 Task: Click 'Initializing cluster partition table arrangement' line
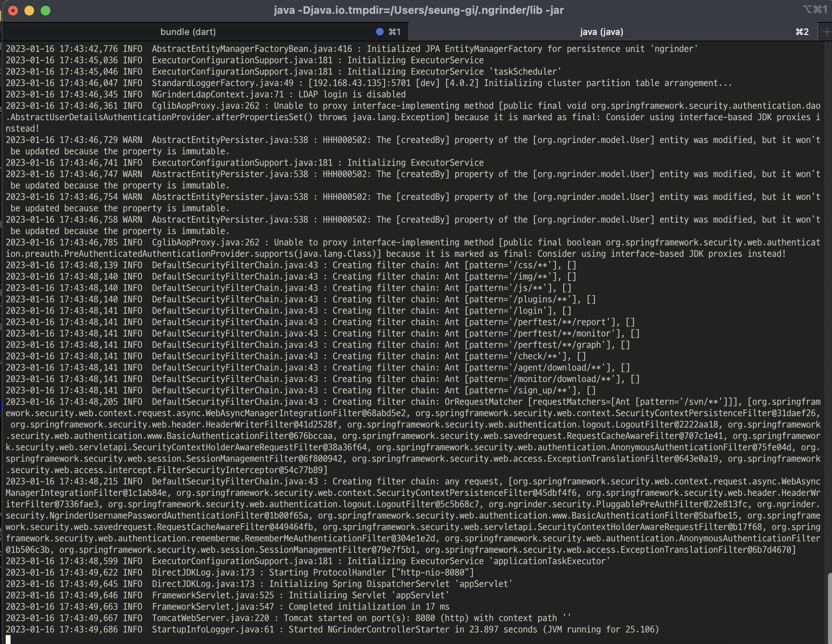369,83
